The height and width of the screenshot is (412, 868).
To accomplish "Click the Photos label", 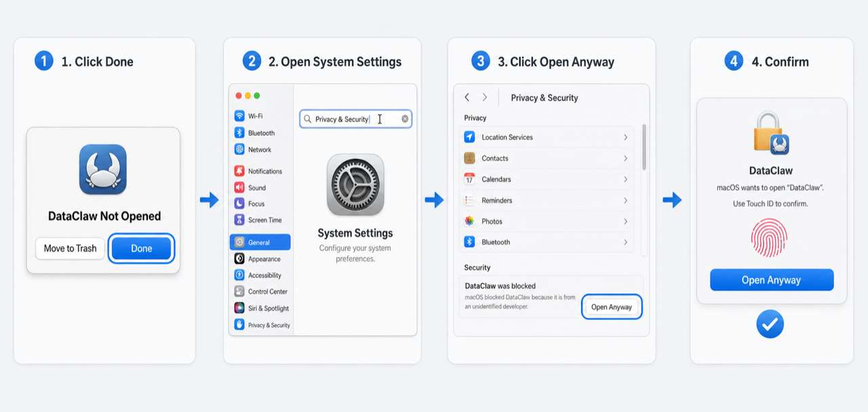I will pyautogui.click(x=492, y=221).
